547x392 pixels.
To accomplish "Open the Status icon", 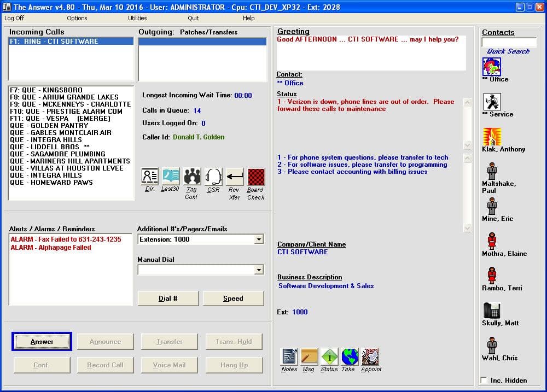I will (x=329, y=356).
